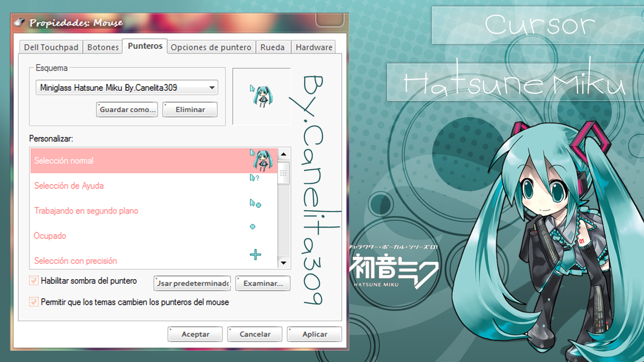Select the Selección normal row
This screenshot has height=362, width=644.
click(154, 161)
